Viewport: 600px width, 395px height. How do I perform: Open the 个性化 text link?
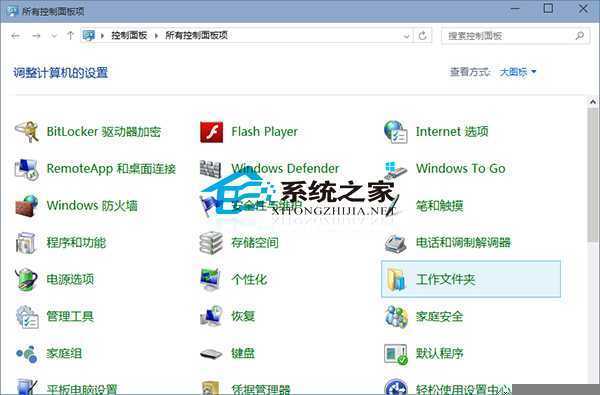pyautogui.click(x=249, y=279)
